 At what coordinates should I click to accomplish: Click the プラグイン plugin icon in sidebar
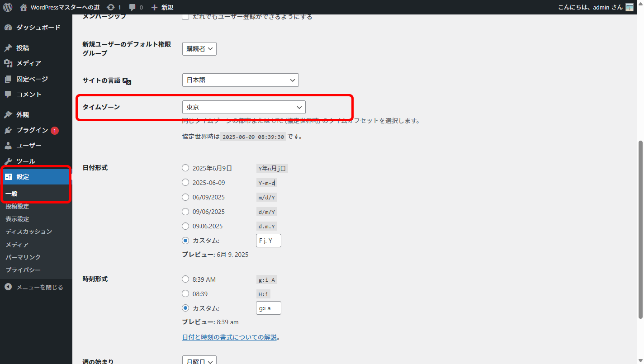click(8, 130)
